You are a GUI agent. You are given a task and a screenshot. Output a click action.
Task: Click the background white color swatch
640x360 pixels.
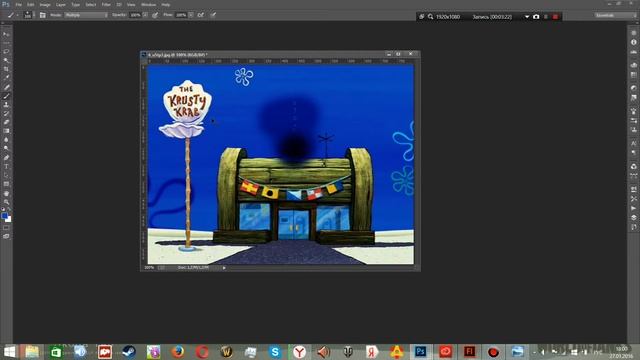point(9,220)
